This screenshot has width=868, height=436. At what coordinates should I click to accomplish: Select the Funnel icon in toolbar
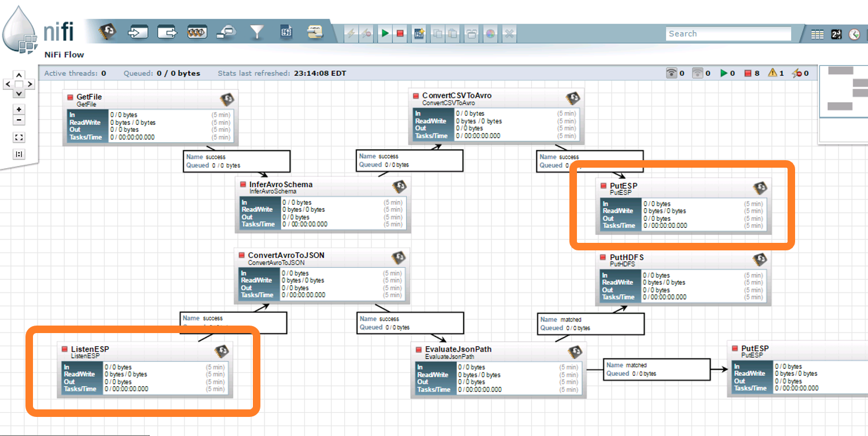(256, 32)
